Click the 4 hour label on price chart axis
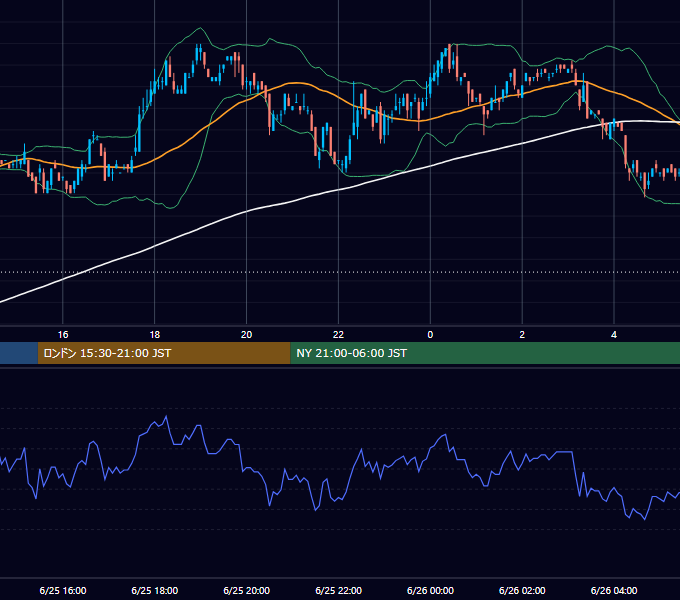The image size is (680, 600). (x=614, y=335)
